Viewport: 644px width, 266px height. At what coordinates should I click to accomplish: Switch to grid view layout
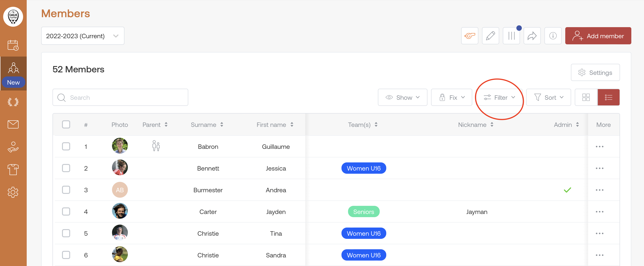point(586,97)
